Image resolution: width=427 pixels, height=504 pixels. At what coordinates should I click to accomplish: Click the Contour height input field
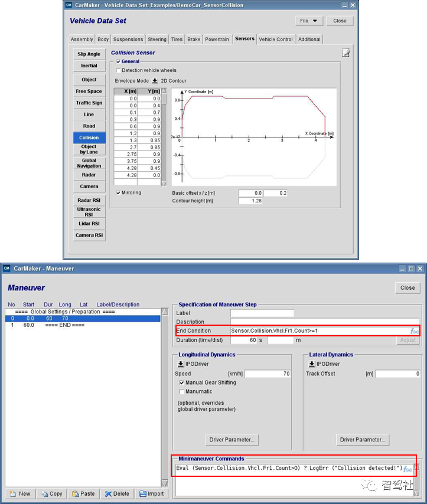250,201
